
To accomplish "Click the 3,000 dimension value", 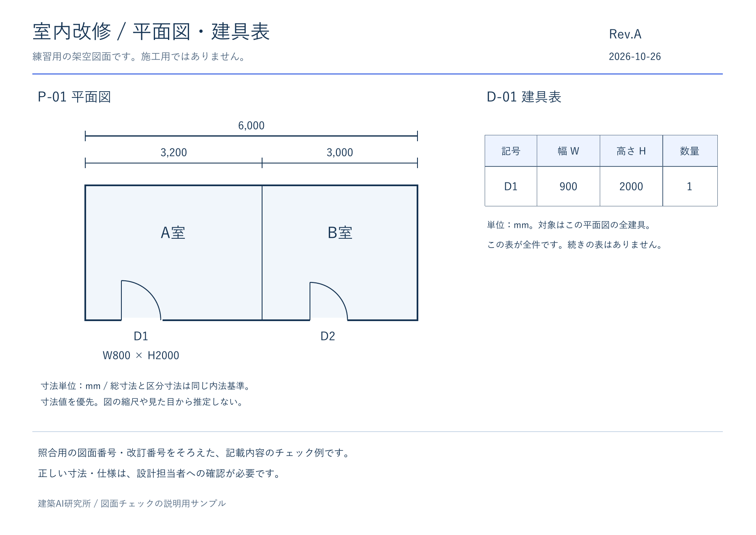I will [340, 152].
